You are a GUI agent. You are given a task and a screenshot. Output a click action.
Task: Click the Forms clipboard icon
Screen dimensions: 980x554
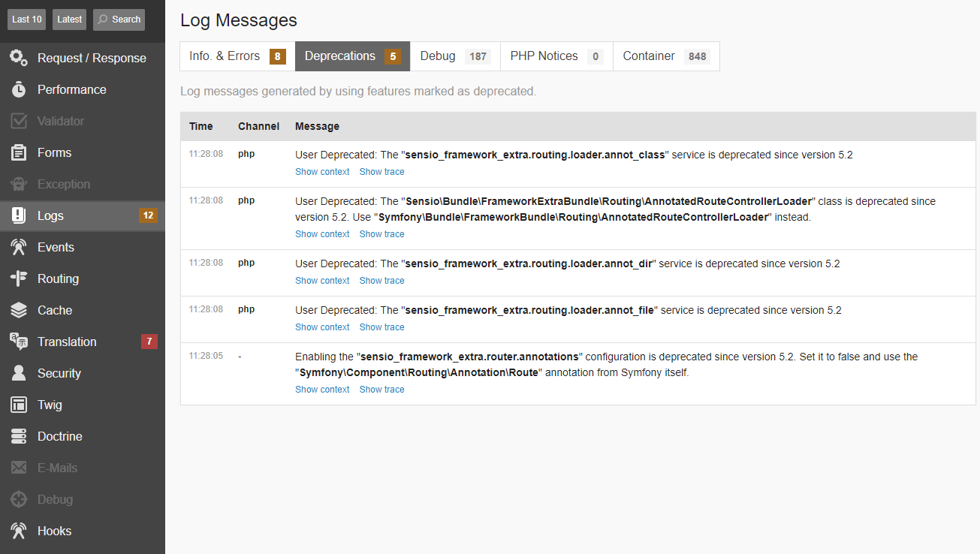[x=19, y=152]
